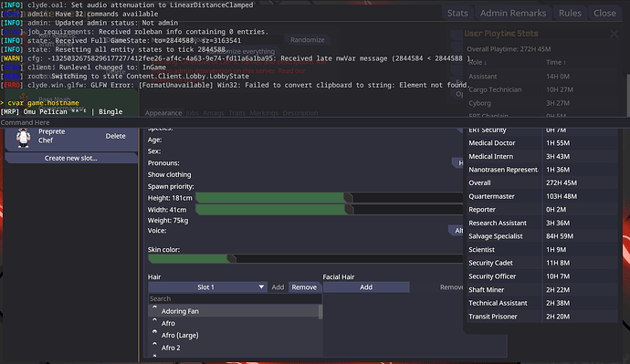
Task: Adjust the Width 41cm slider
Action: point(330,210)
